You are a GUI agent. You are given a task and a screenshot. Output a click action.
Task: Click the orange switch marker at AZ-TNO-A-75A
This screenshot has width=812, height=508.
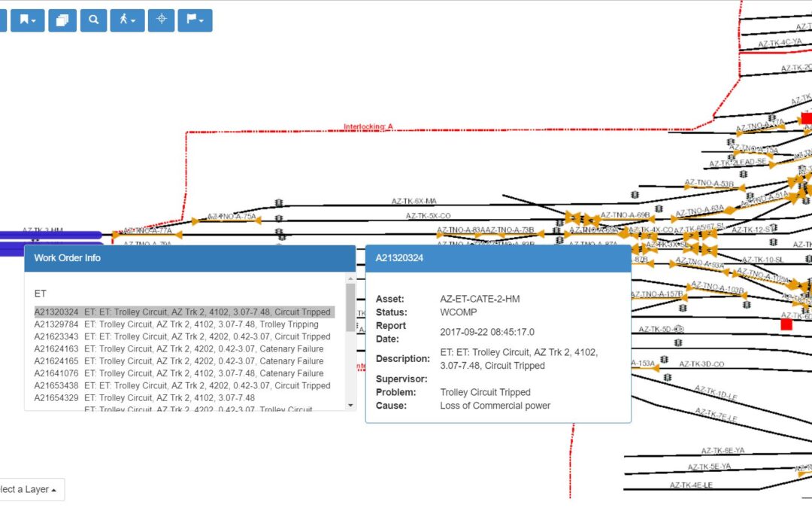[195, 221]
